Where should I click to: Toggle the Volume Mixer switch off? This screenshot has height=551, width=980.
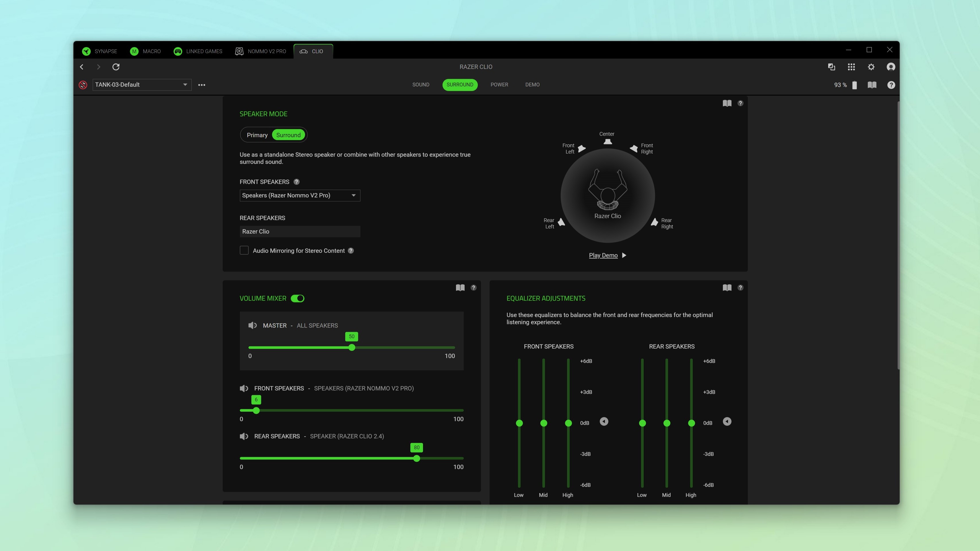pyautogui.click(x=298, y=299)
